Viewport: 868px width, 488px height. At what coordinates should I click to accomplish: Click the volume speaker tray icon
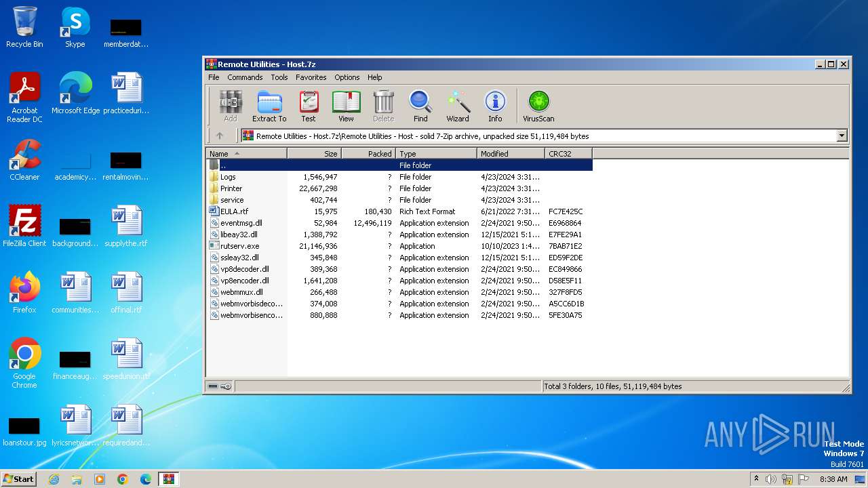tap(771, 479)
